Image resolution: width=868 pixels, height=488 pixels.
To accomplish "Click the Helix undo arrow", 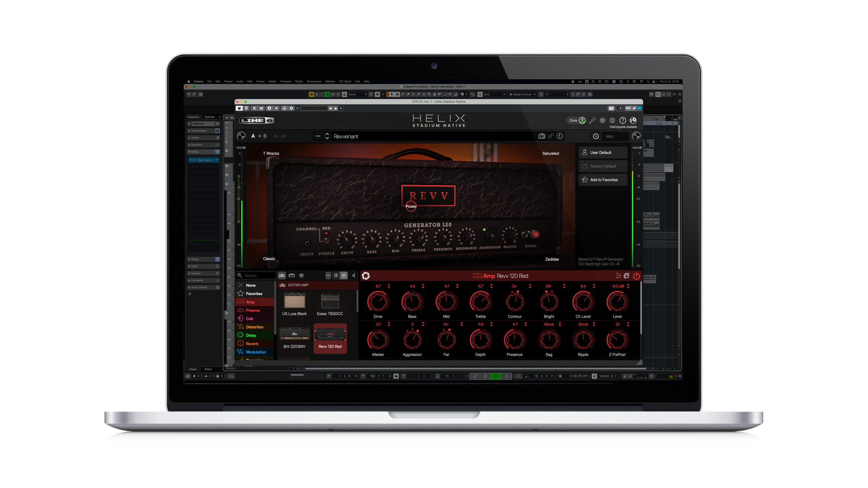I will (x=276, y=136).
